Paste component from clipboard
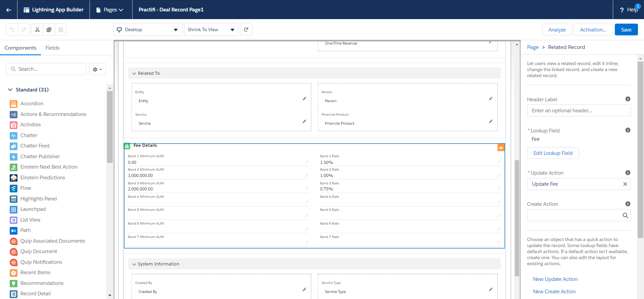Viewport: 644px width, 299px height. (x=61, y=29)
